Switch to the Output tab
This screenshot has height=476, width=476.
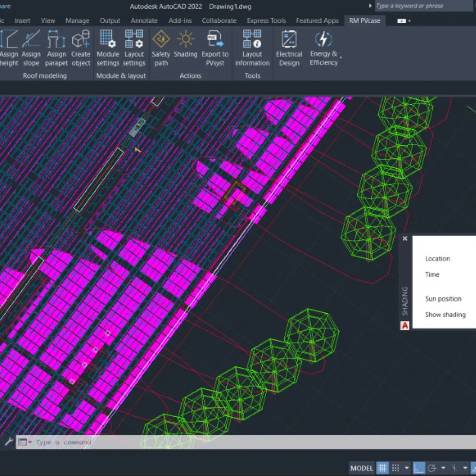(110, 21)
